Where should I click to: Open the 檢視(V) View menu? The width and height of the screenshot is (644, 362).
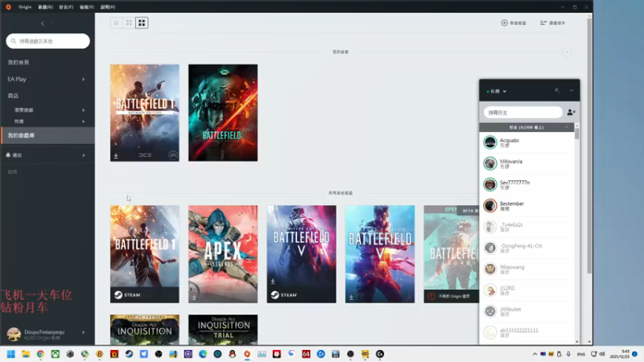[x=87, y=7]
